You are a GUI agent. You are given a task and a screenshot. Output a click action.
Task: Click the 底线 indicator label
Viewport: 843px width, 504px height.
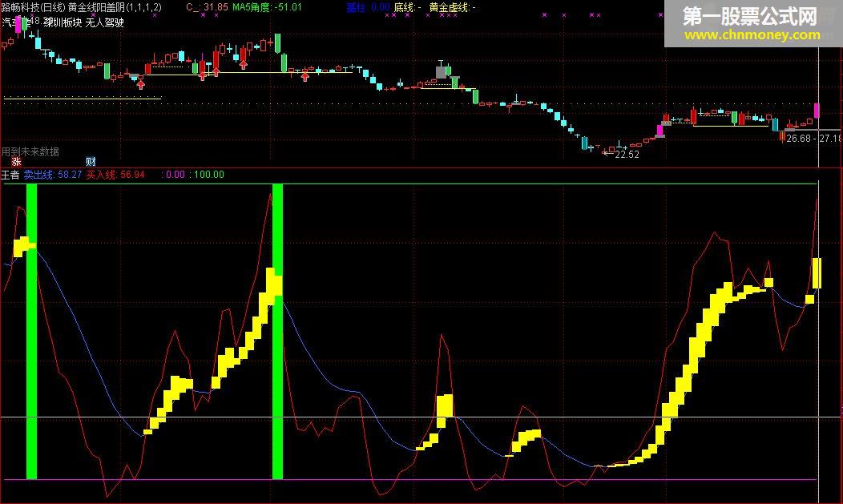pyautogui.click(x=408, y=7)
